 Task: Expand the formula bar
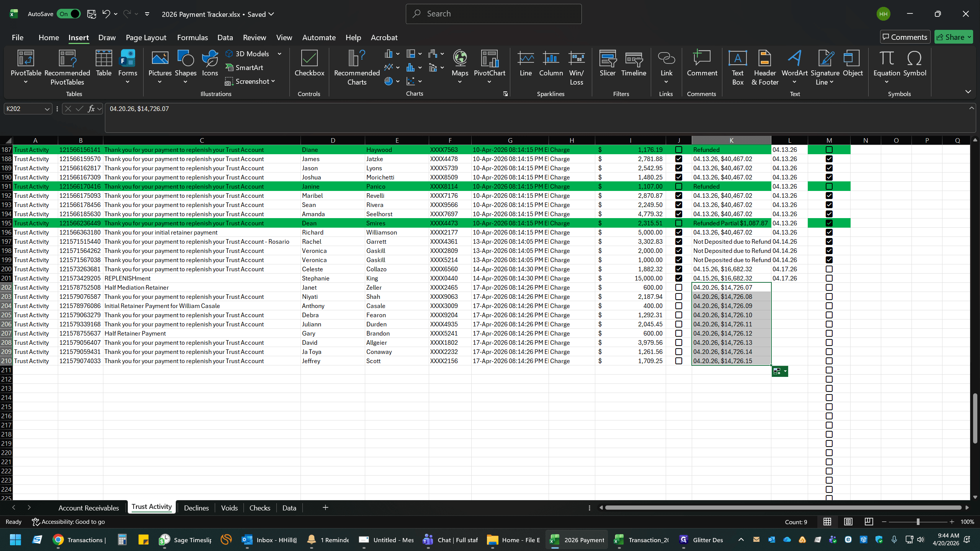(972, 108)
